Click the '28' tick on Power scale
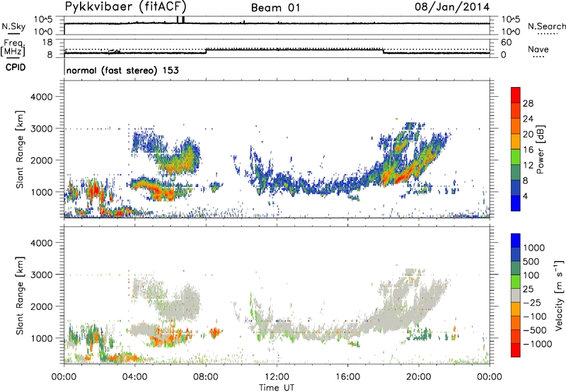This screenshot has height=392, width=566. point(528,103)
